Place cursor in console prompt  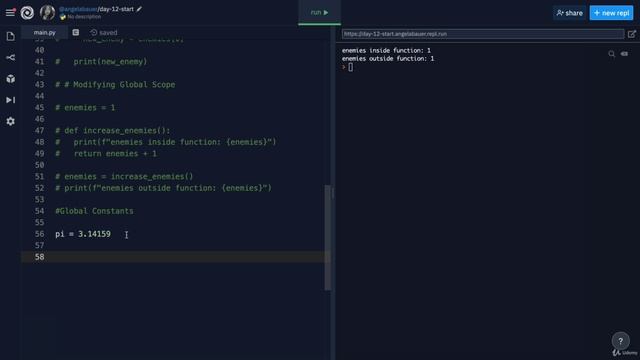pos(351,67)
